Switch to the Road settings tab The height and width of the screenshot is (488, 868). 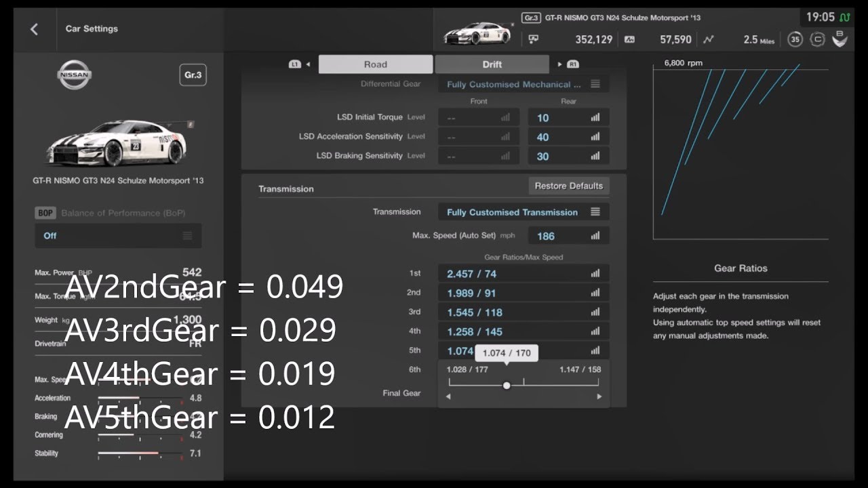[376, 64]
